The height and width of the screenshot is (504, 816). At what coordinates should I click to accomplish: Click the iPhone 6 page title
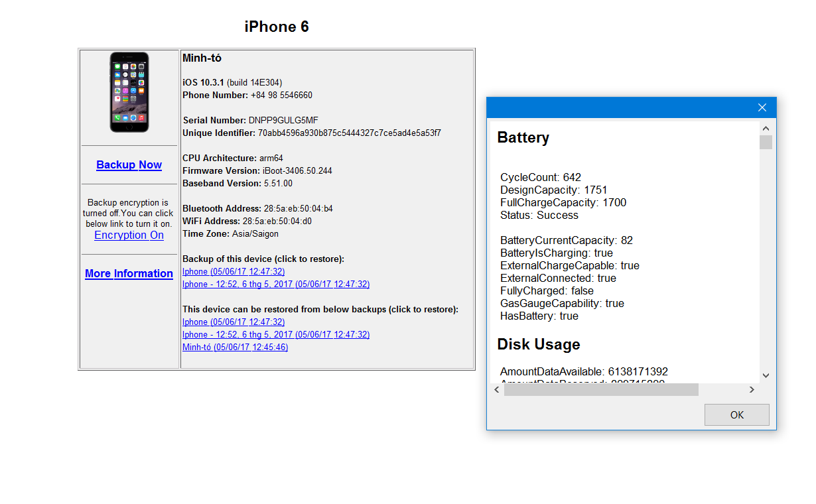click(277, 27)
